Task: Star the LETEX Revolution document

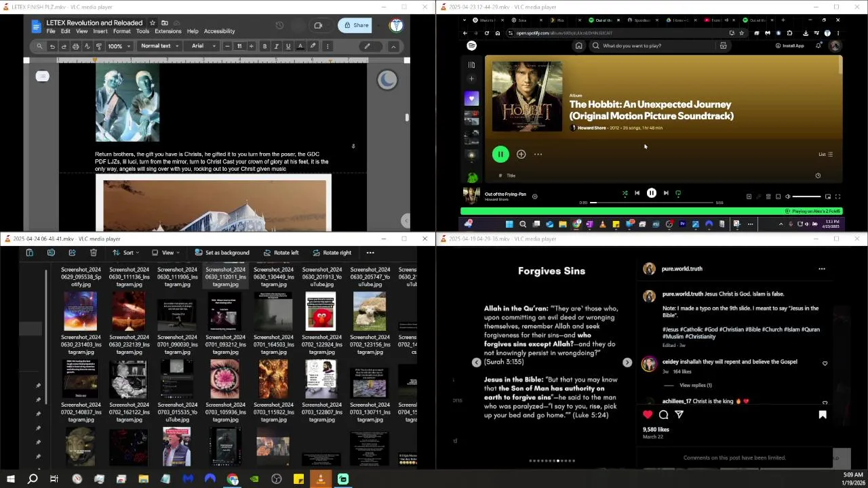Action: point(153,23)
